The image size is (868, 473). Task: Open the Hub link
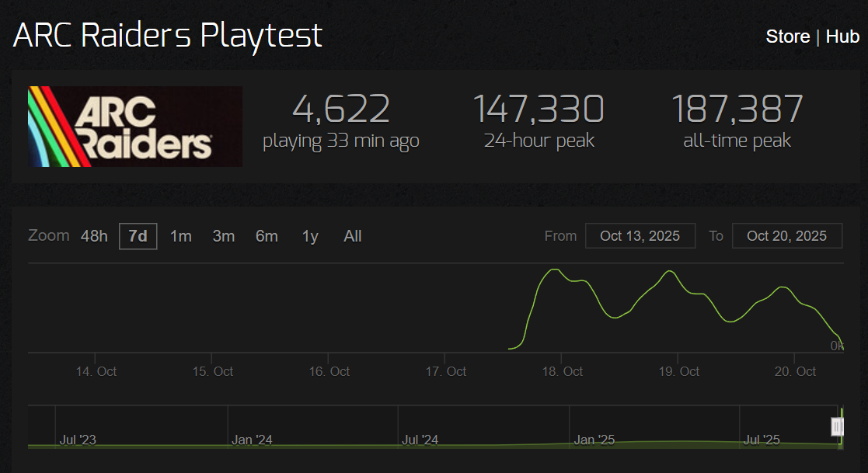[x=842, y=37]
